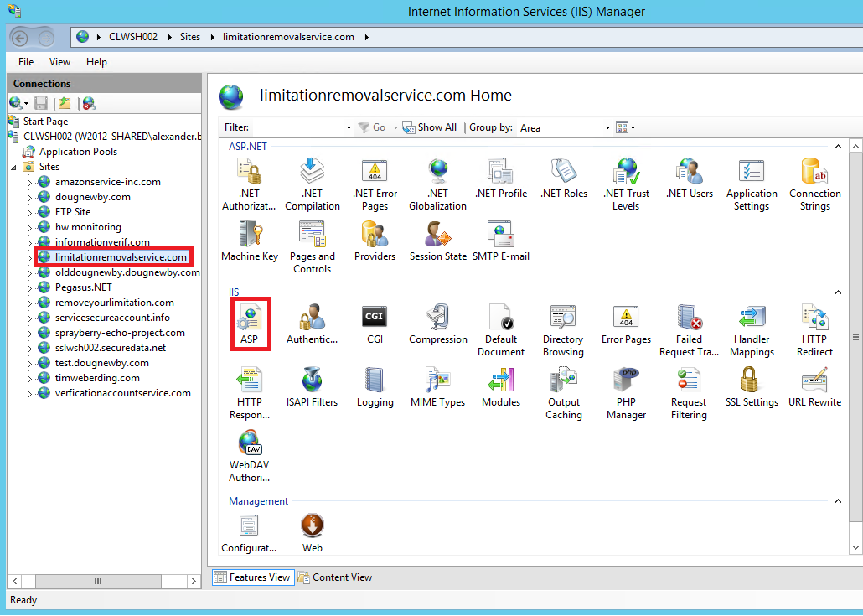
Task: Open the Authentication feature
Action: [312, 324]
